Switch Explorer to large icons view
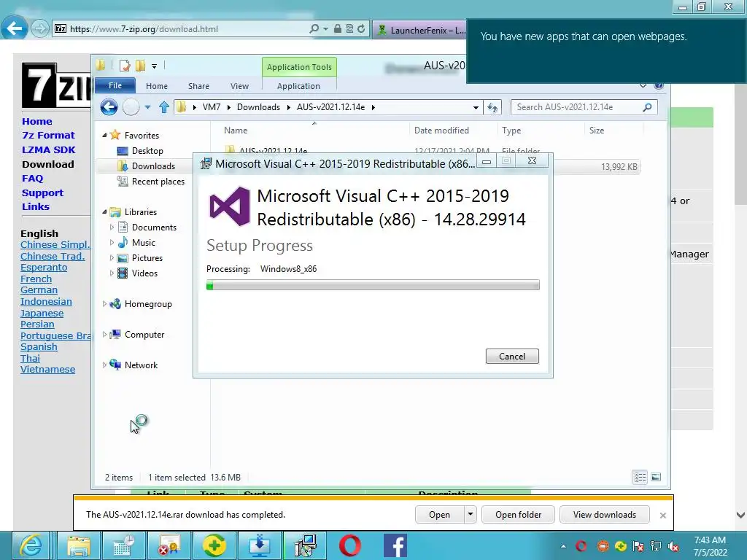Viewport: 747px width, 560px height. pyautogui.click(x=656, y=477)
